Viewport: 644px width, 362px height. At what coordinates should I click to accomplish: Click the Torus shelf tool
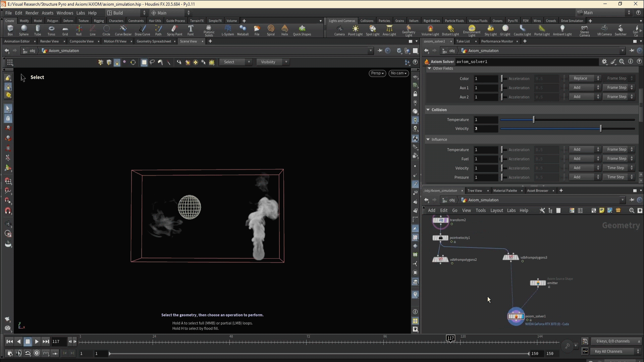pos(51,30)
